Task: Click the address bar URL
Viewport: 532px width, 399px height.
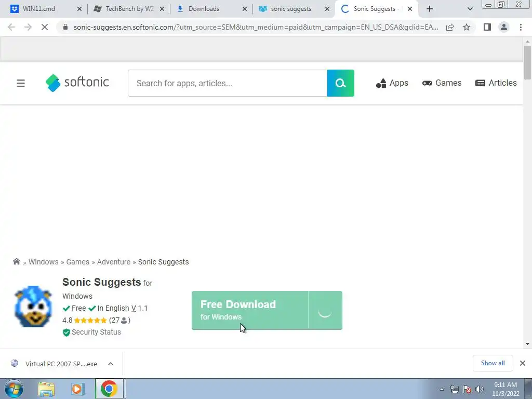Action: [x=256, y=27]
